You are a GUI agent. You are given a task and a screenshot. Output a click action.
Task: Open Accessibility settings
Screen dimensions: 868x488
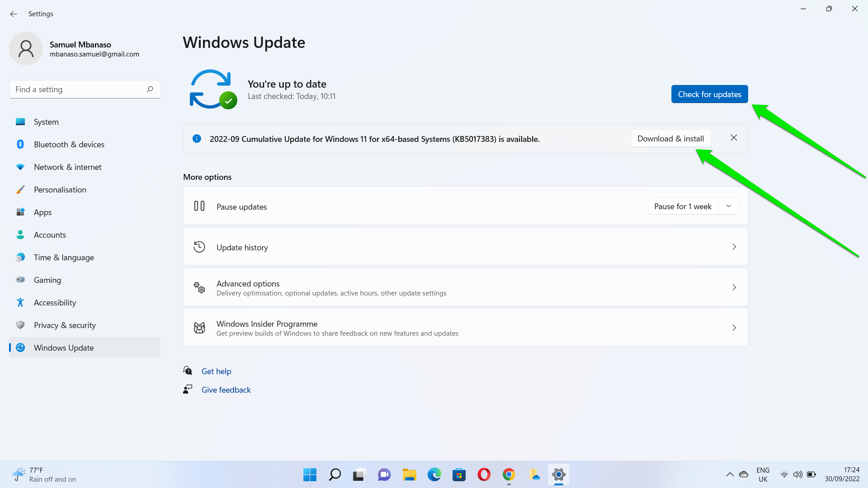click(85, 303)
